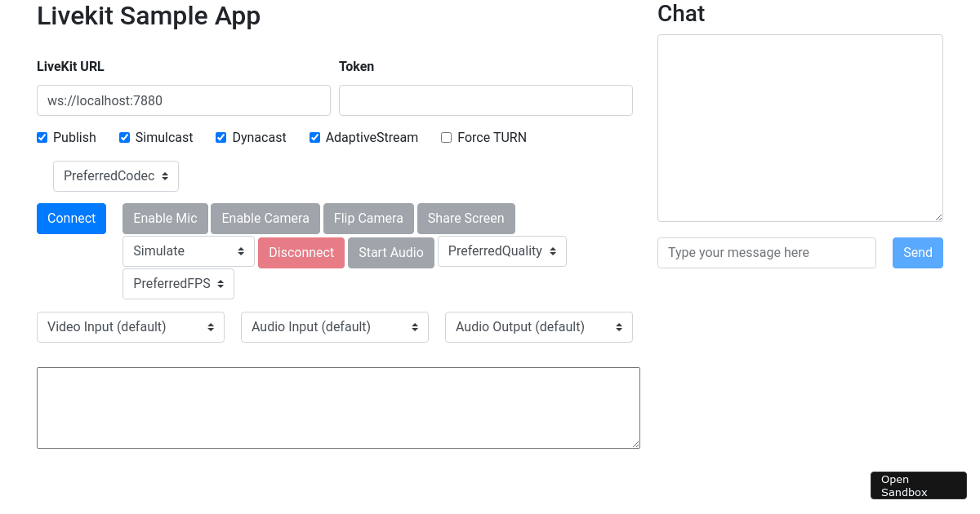Open the PreferredCodec dropdown
The image size is (980, 514).
coord(115,175)
